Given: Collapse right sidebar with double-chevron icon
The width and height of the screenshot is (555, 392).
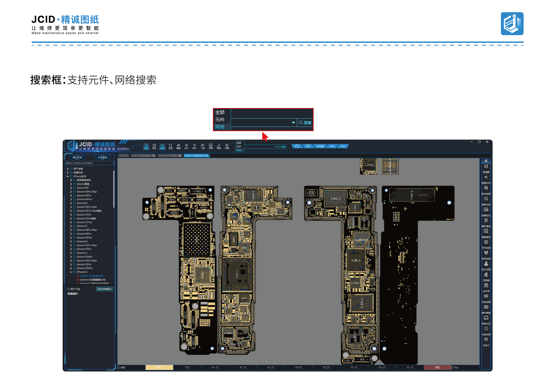Looking at the screenshot, I should coord(486,161).
